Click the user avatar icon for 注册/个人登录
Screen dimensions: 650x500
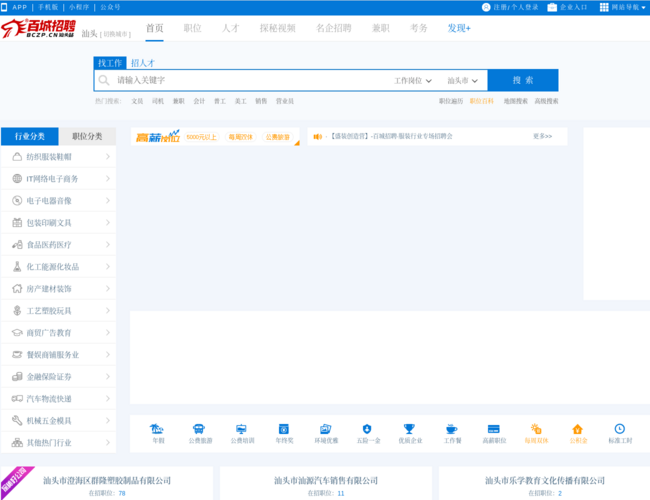(x=486, y=7)
